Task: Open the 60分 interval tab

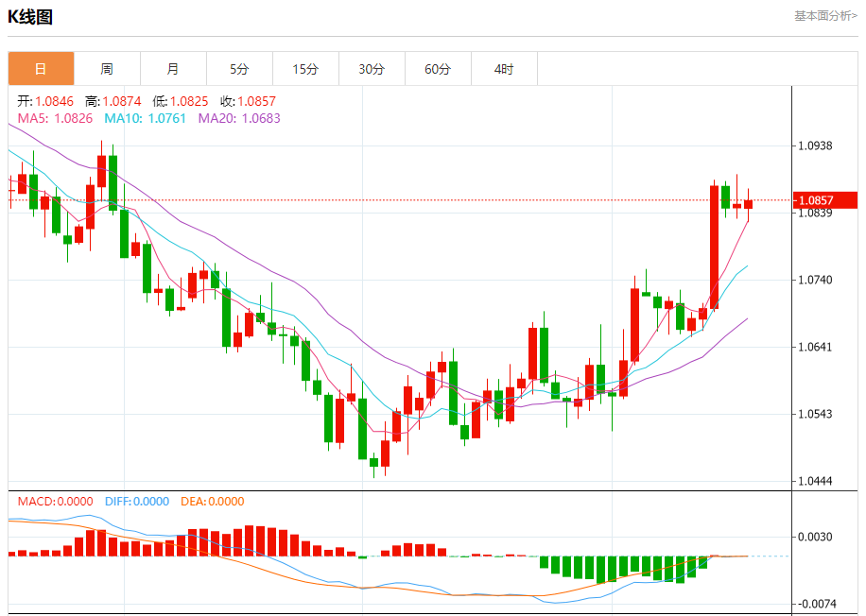Action: pyautogui.click(x=438, y=69)
